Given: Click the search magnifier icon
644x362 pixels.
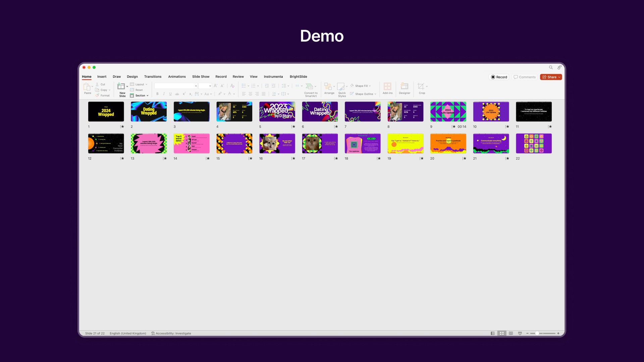Looking at the screenshot, I should click(551, 67).
